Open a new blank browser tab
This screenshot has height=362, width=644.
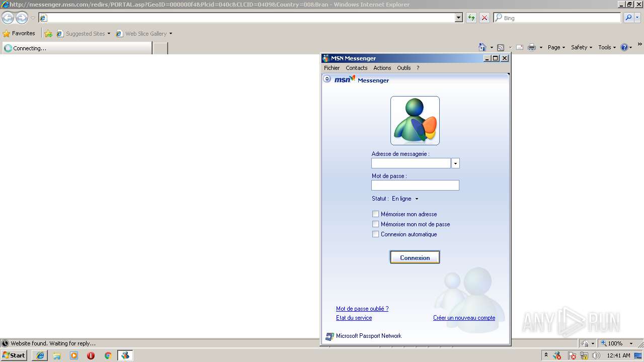tap(160, 48)
